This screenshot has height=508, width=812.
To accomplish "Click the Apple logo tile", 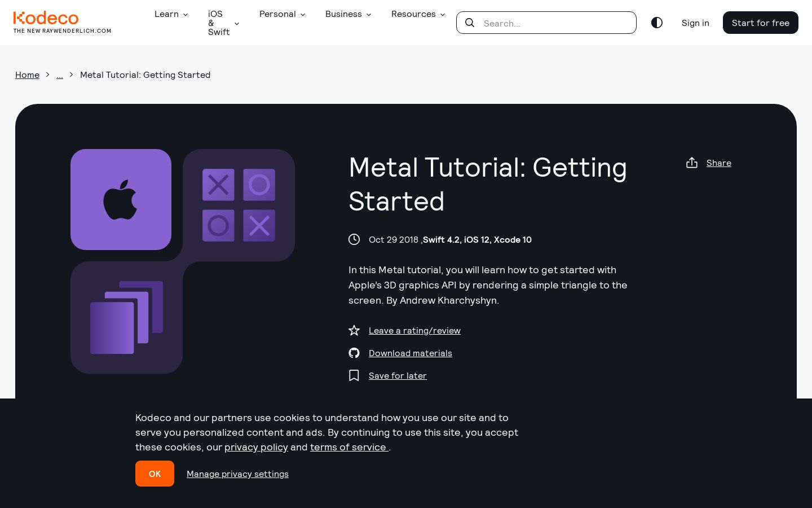I will pyautogui.click(x=121, y=199).
